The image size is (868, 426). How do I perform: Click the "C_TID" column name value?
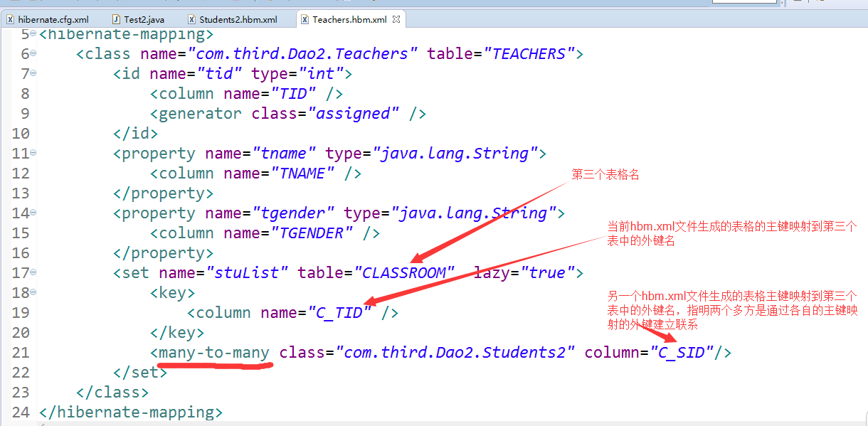(340, 313)
